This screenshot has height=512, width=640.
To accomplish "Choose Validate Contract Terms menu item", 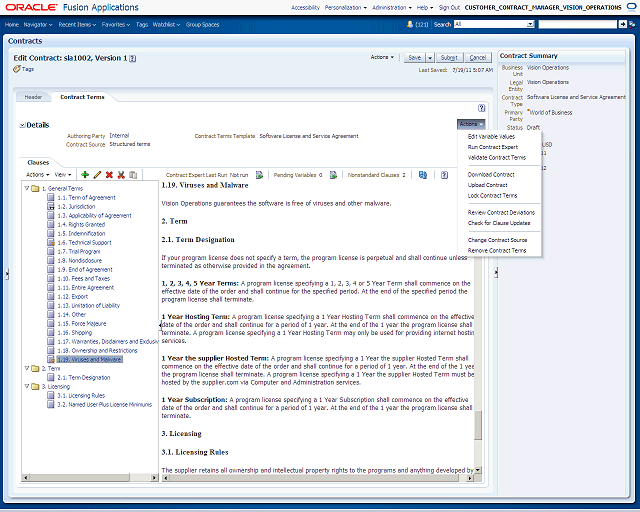I will [497, 158].
